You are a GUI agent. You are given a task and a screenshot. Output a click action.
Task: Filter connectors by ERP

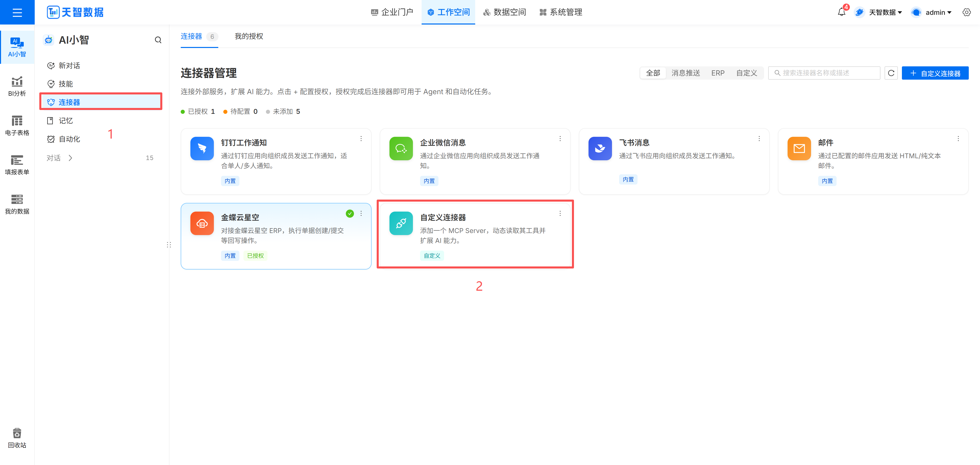(x=718, y=73)
